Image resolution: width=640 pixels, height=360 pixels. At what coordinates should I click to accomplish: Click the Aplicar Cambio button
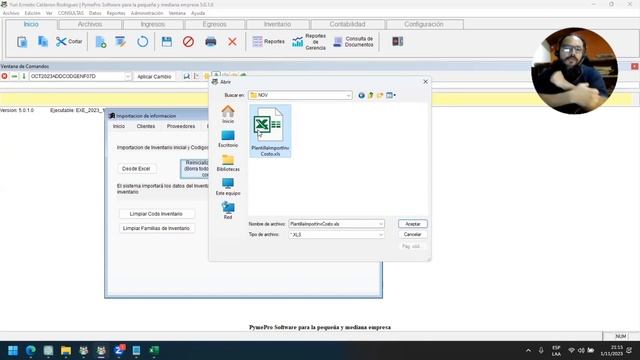click(154, 77)
